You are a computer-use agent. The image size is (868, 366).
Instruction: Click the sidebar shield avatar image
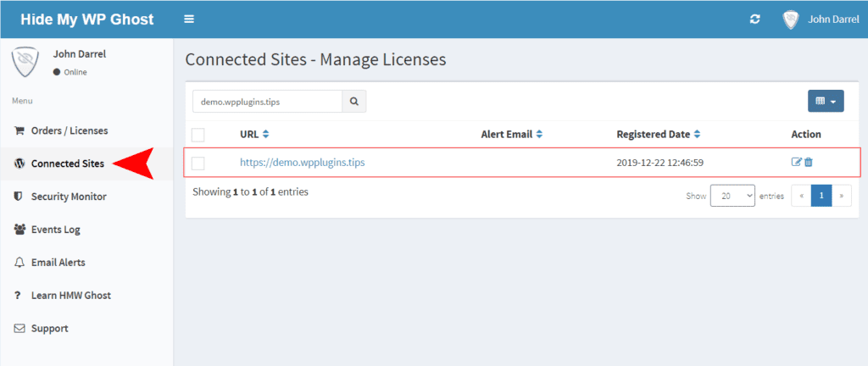[x=25, y=63]
